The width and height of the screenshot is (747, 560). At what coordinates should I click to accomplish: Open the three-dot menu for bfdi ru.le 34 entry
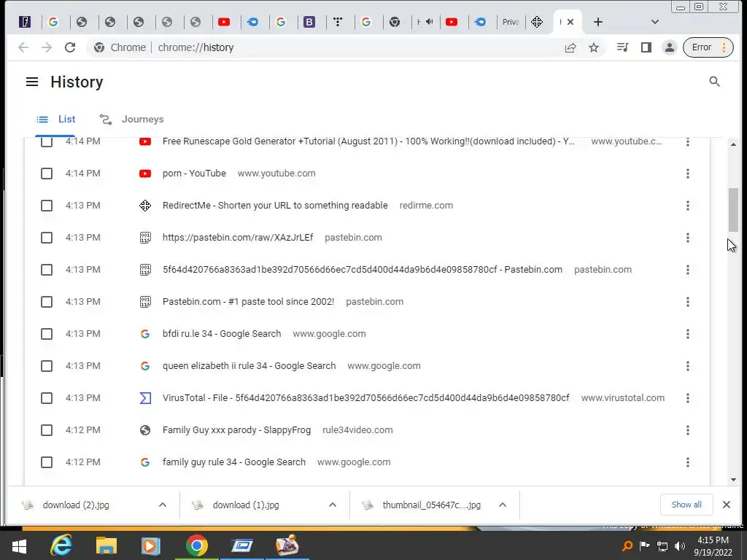pyautogui.click(x=687, y=334)
